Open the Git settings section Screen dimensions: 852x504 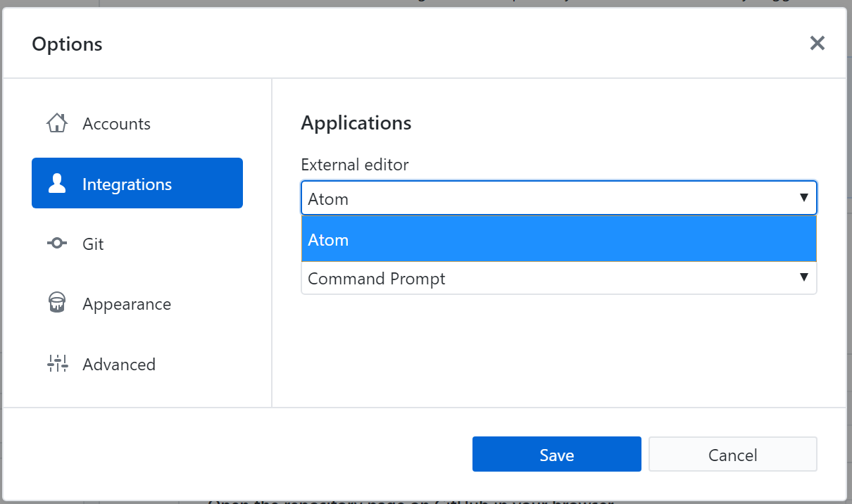coord(93,243)
